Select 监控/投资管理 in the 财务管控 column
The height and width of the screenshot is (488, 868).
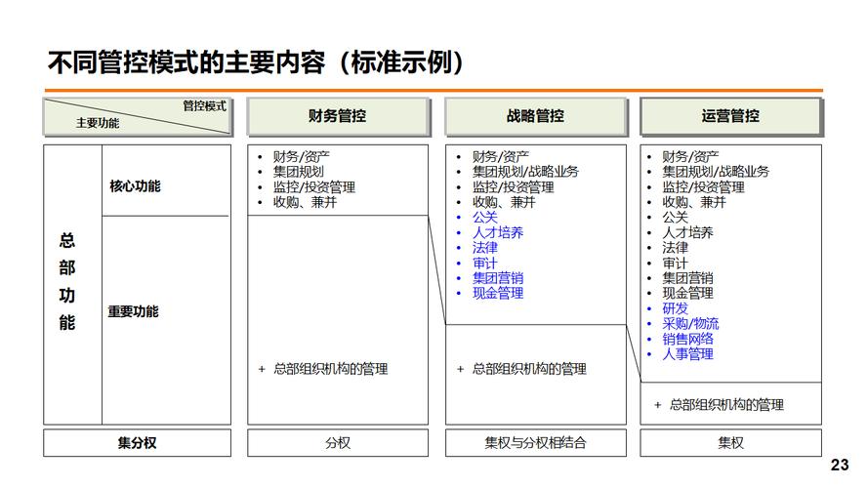(x=313, y=187)
